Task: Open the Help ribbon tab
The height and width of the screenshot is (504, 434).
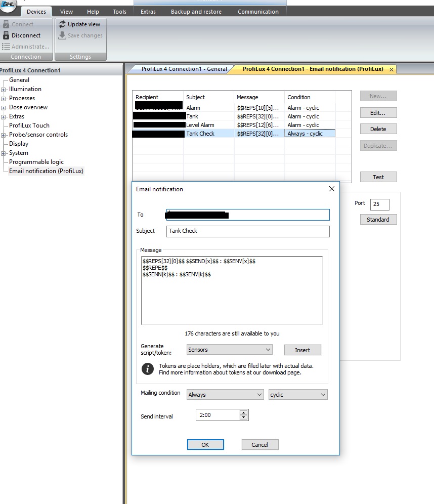Action: [x=93, y=12]
